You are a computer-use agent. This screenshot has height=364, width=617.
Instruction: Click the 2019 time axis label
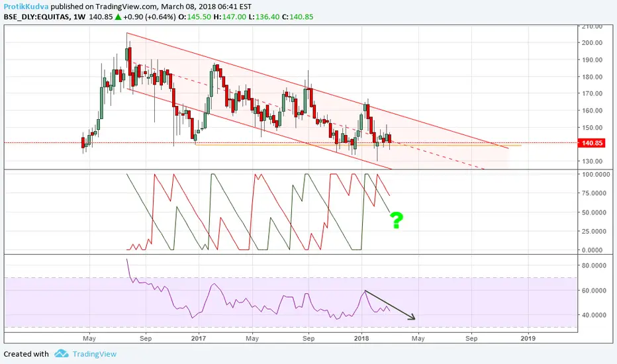[x=528, y=338]
